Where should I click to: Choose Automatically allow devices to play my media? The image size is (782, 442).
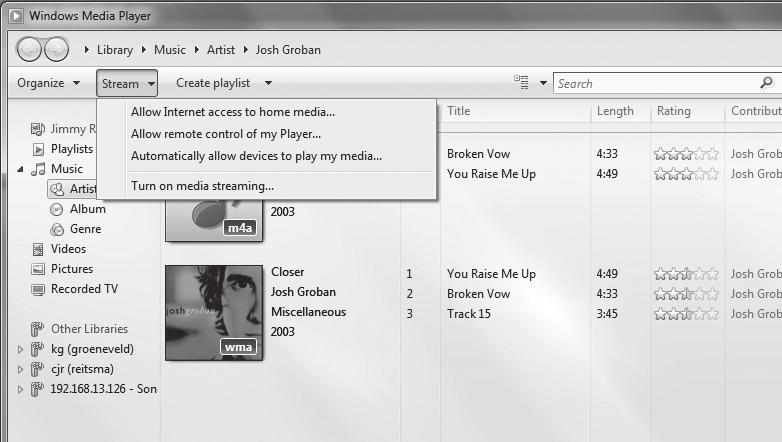tap(256, 156)
